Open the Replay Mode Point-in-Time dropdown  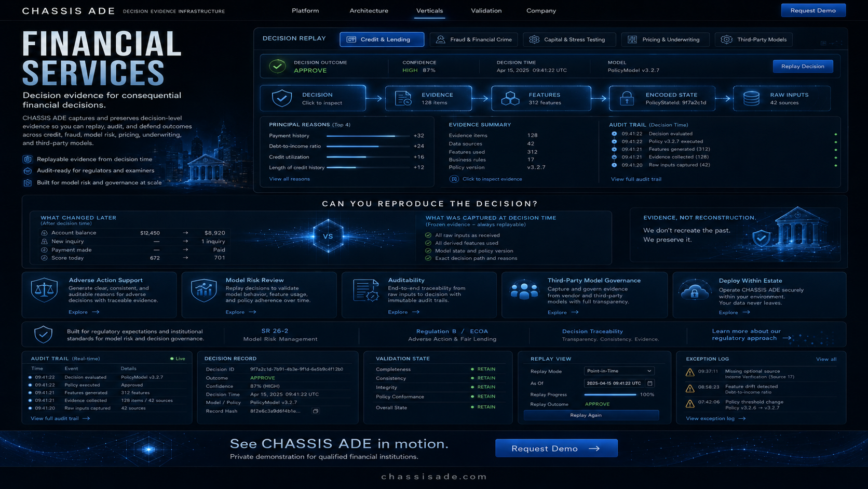click(x=619, y=371)
